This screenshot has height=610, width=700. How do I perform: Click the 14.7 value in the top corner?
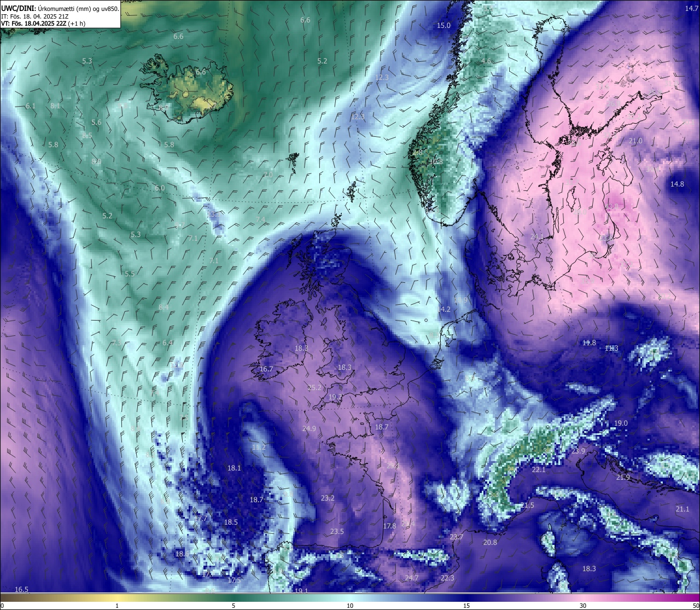coord(692,8)
